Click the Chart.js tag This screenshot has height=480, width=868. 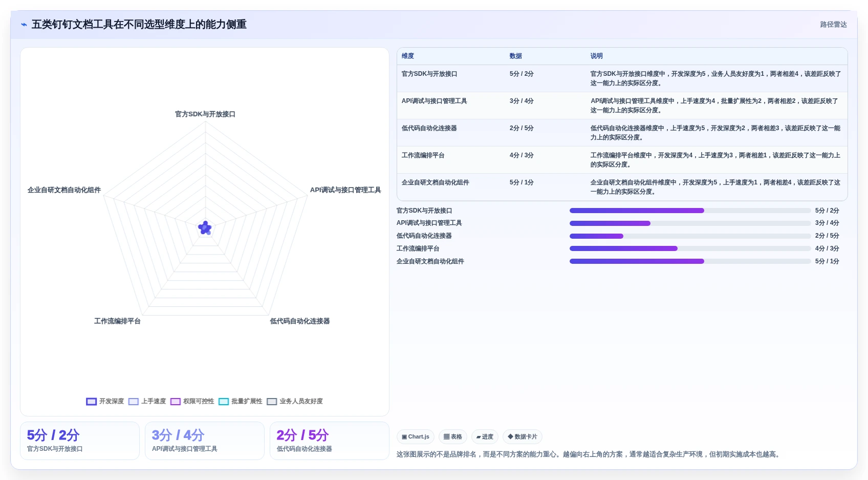point(416,437)
